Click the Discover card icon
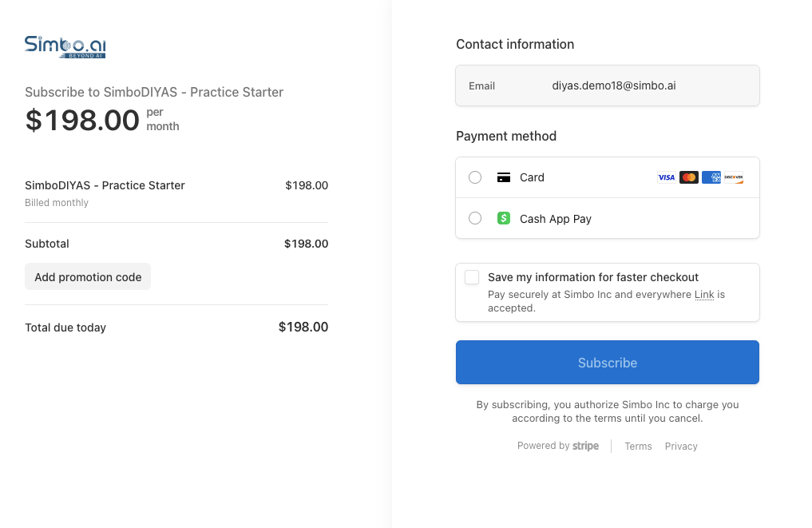 click(733, 177)
